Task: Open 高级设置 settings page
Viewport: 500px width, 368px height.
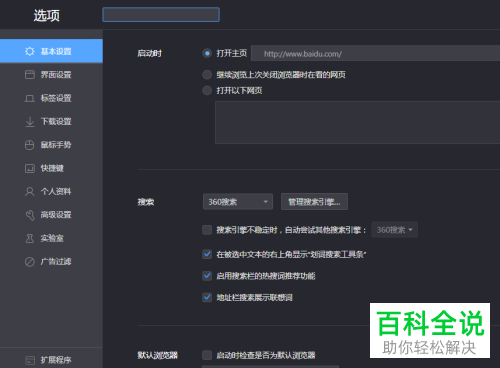Action: tap(51, 215)
